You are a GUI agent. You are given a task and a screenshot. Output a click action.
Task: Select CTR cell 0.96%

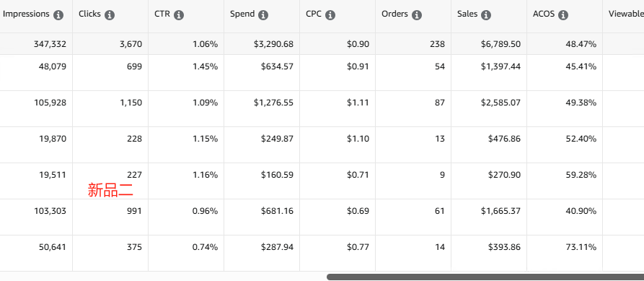206,211
